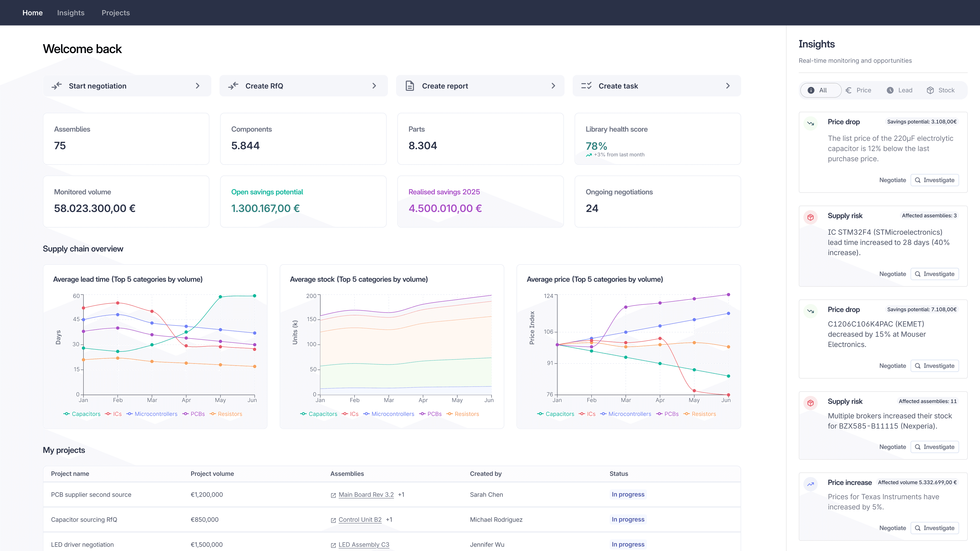Filter insights by the Stock tab
This screenshot has width=980, height=551.
(x=940, y=90)
